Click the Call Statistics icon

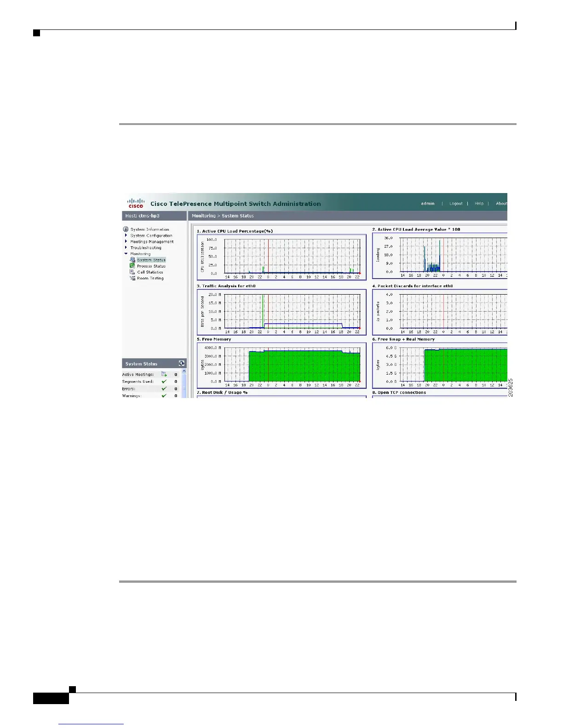[132, 272]
